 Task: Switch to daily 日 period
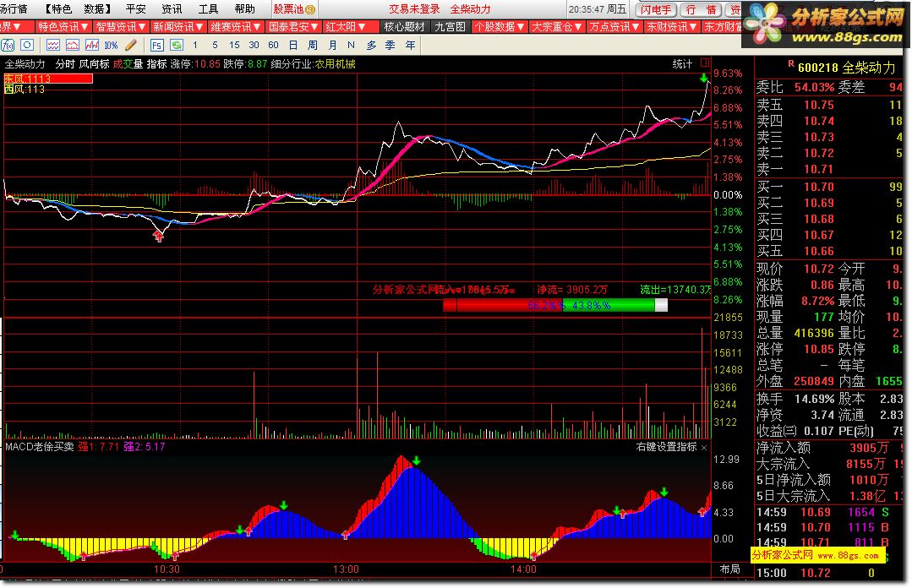pos(293,45)
